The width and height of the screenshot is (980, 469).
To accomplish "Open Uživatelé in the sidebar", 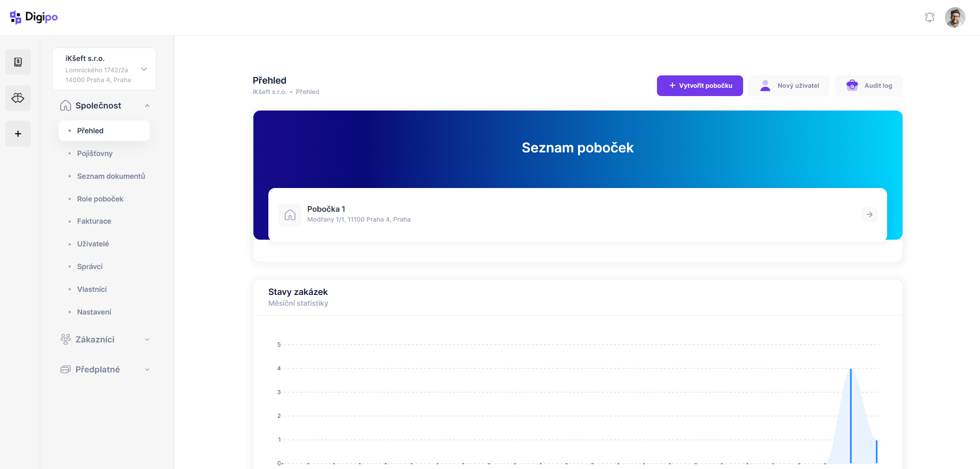I will pyautogui.click(x=93, y=244).
